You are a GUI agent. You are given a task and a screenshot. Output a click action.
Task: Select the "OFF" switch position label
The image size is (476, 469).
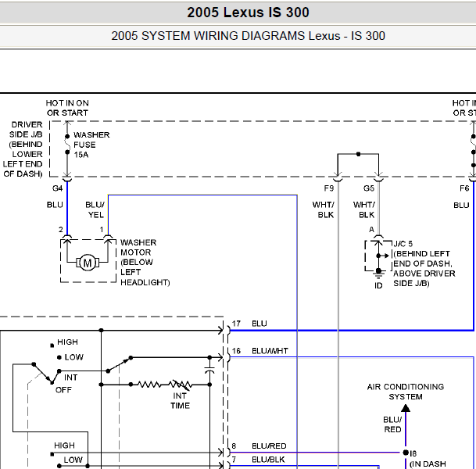coord(63,390)
